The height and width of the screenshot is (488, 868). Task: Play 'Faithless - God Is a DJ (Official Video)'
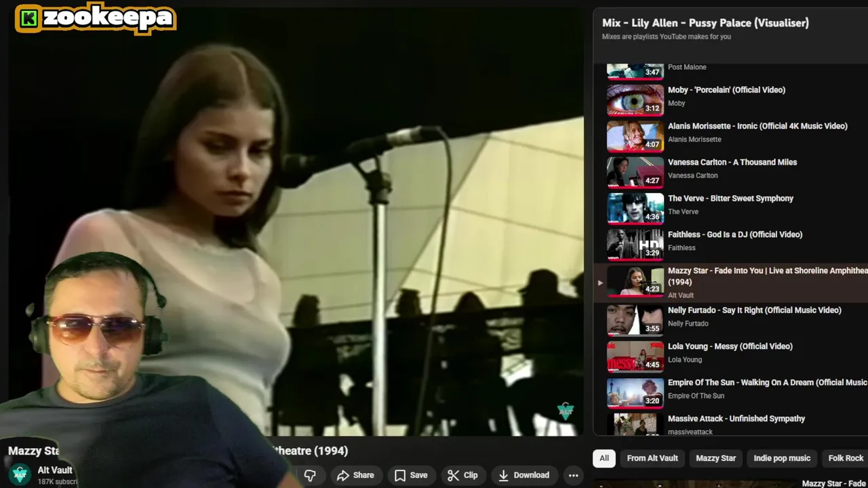[x=735, y=235]
